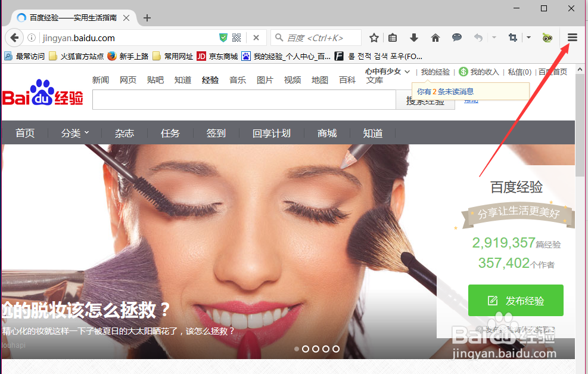Click the screenshot crop tool icon
The image size is (588, 374).
[x=512, y=38]
